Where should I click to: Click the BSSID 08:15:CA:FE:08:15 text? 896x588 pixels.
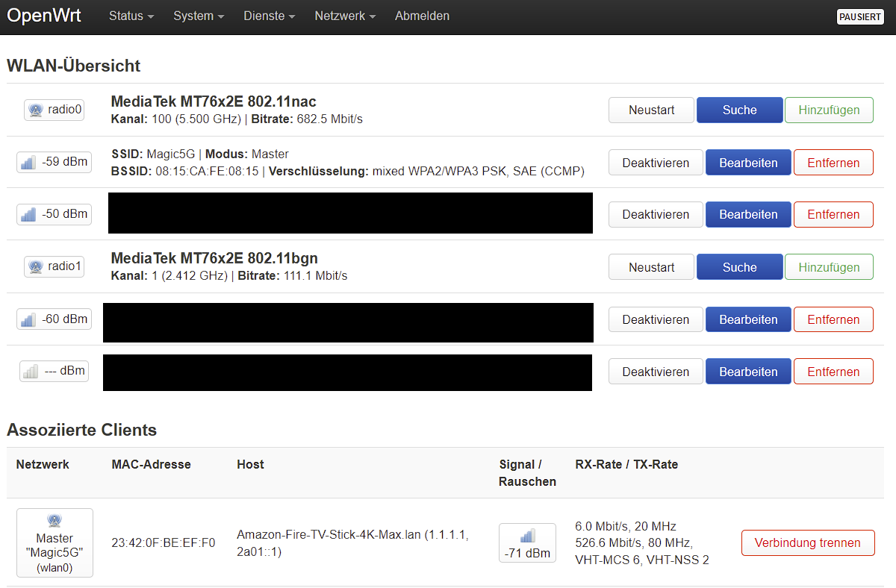pos(185,171)
